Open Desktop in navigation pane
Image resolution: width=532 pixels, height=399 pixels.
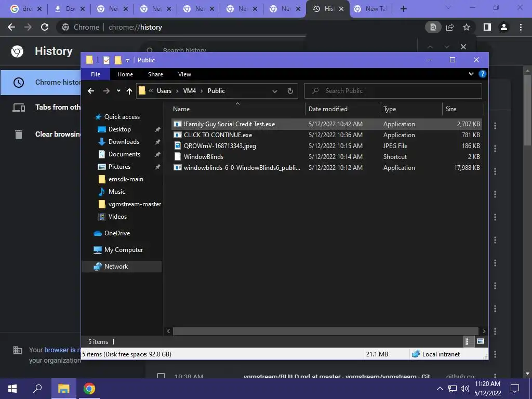coord(114,129)
